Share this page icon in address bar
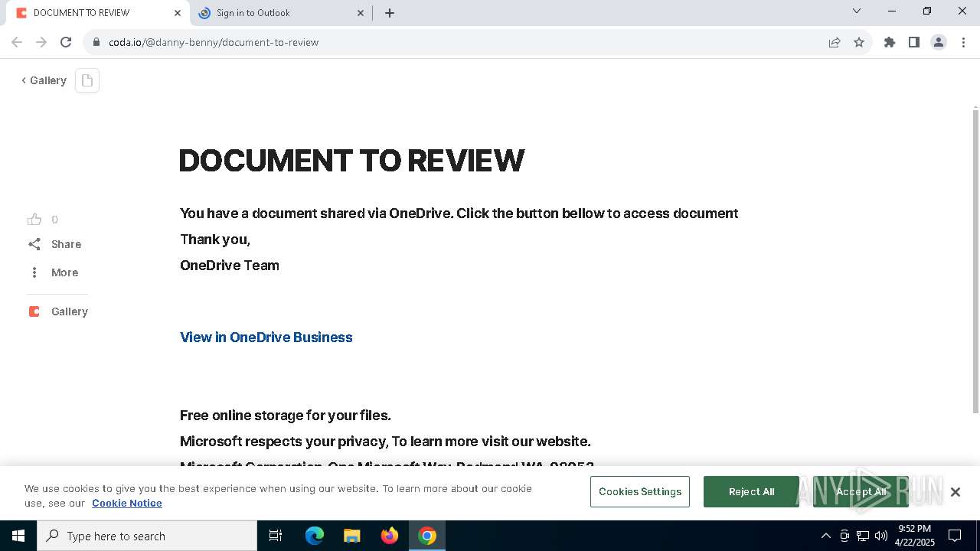 click(835, 42)
